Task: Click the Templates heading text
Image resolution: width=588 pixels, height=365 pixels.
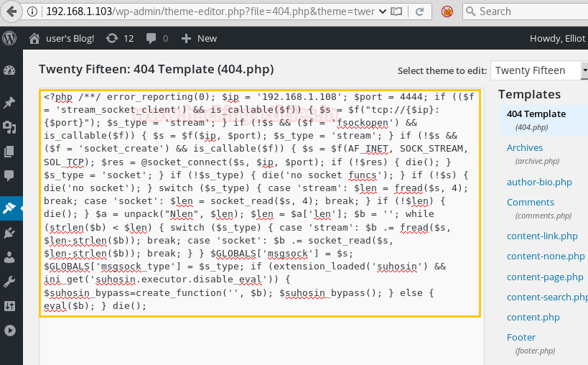Action: click(x=529, y=95)
